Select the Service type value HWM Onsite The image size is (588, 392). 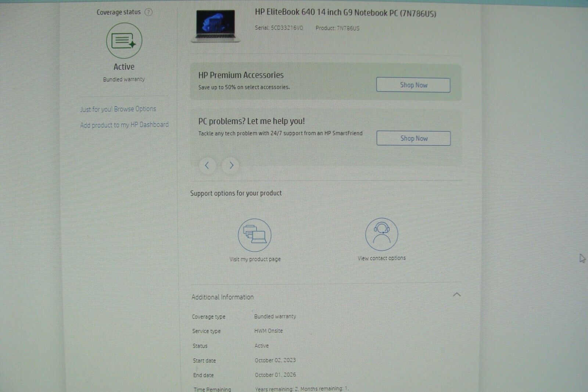pos(269,331)
